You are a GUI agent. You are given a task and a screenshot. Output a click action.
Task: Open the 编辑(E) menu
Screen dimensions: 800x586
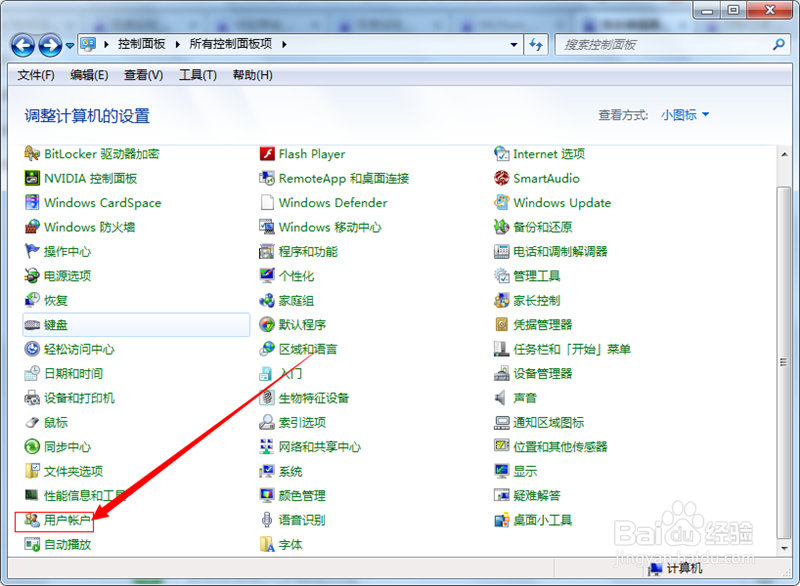pos(89,75)
